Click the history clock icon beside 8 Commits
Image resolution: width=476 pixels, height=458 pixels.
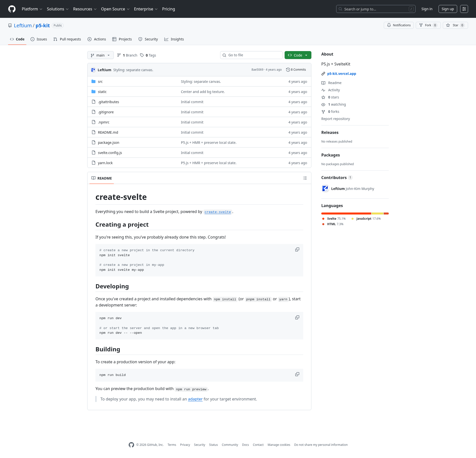pos(288,70)
